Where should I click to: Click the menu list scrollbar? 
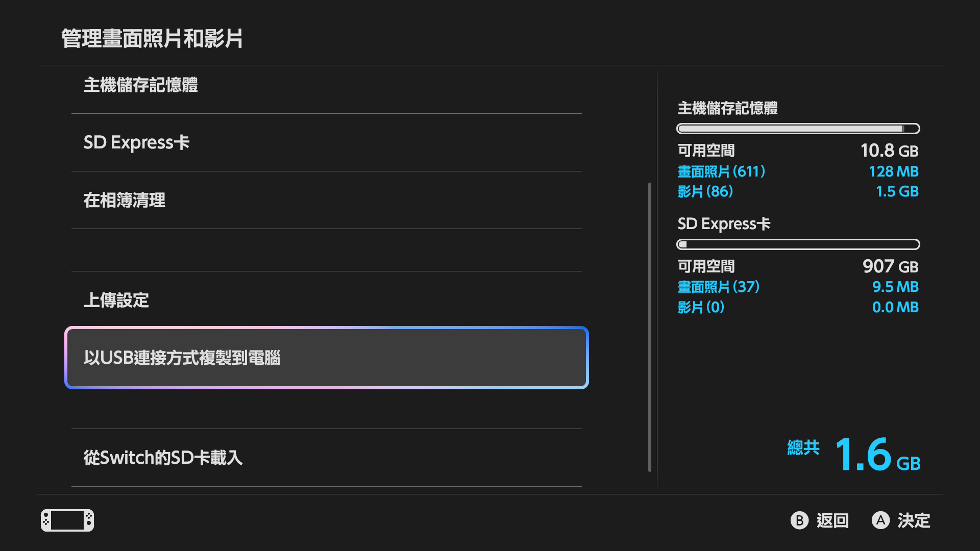[x=649, y=327]
